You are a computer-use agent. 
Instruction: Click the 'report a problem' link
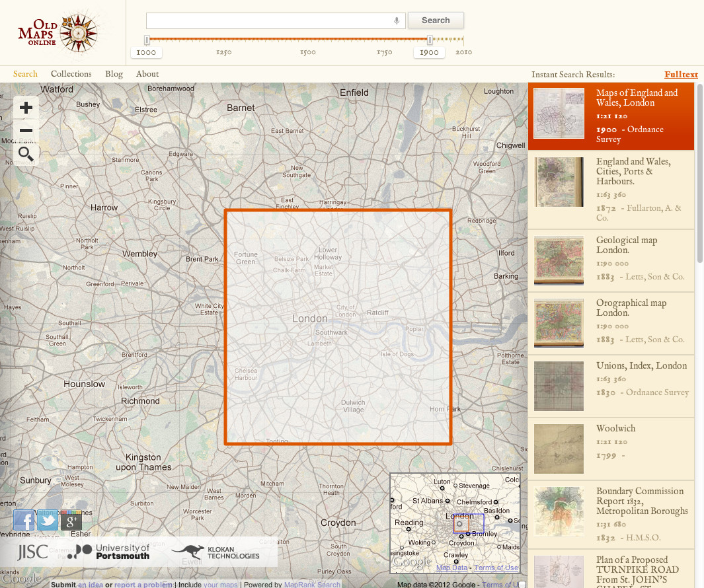tap(143, 584)
